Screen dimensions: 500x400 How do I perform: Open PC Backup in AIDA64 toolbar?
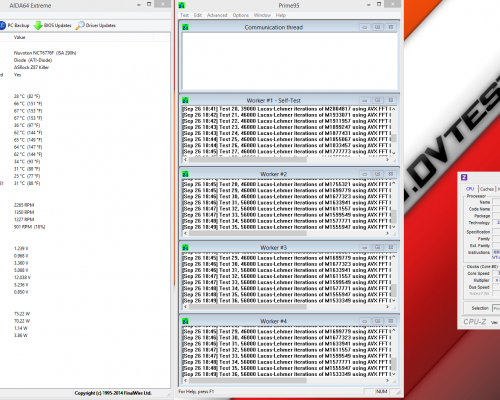point(14,25)
